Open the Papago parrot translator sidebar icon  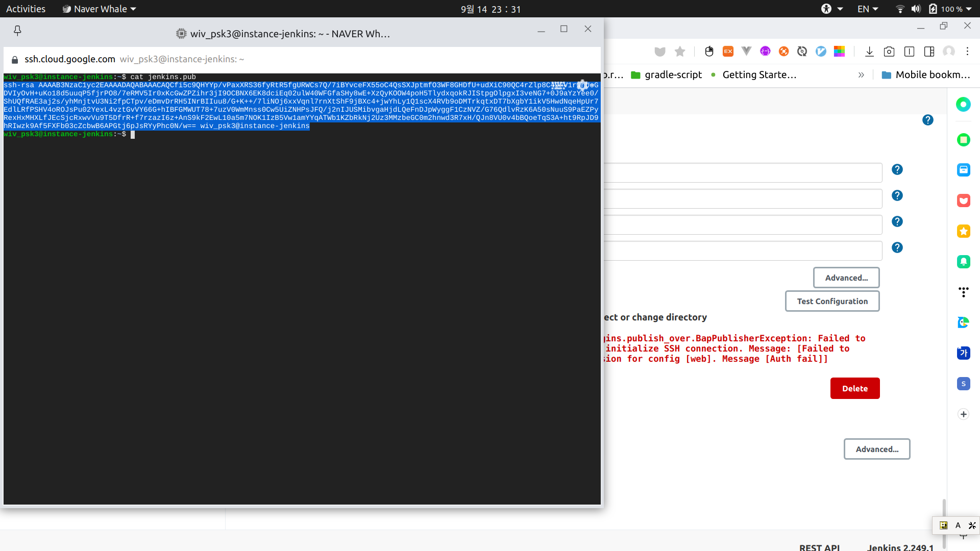(x=963, y=322)
